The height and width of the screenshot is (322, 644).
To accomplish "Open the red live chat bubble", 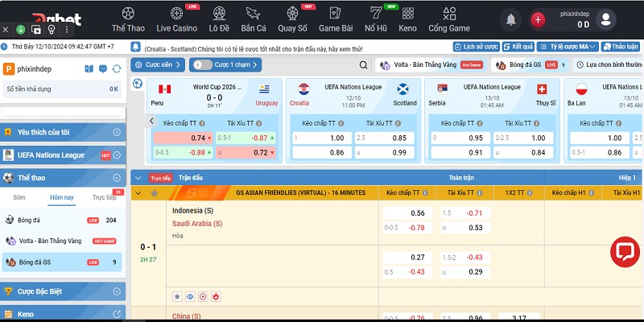I will (x=625, y=251).
